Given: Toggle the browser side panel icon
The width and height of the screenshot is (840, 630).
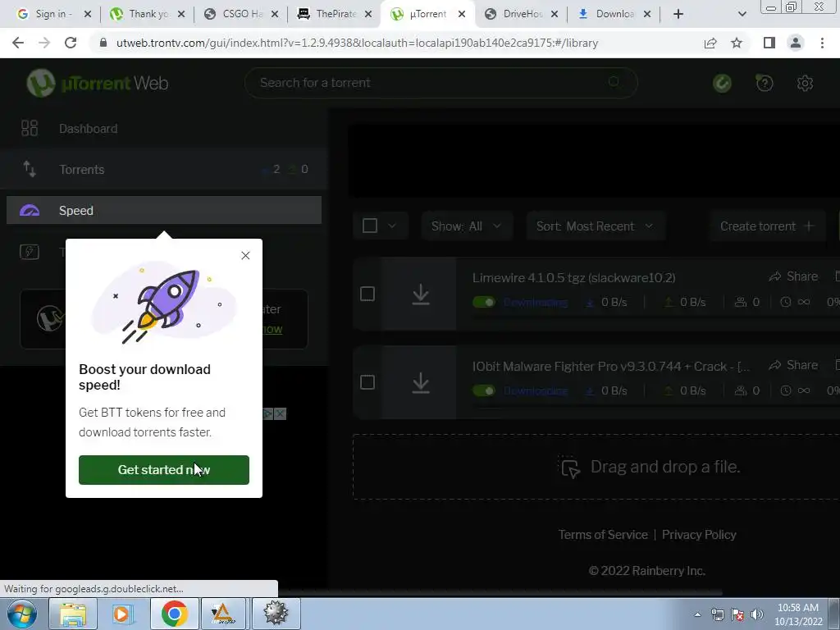Looking at the screenshot, I should click(769, 43).
